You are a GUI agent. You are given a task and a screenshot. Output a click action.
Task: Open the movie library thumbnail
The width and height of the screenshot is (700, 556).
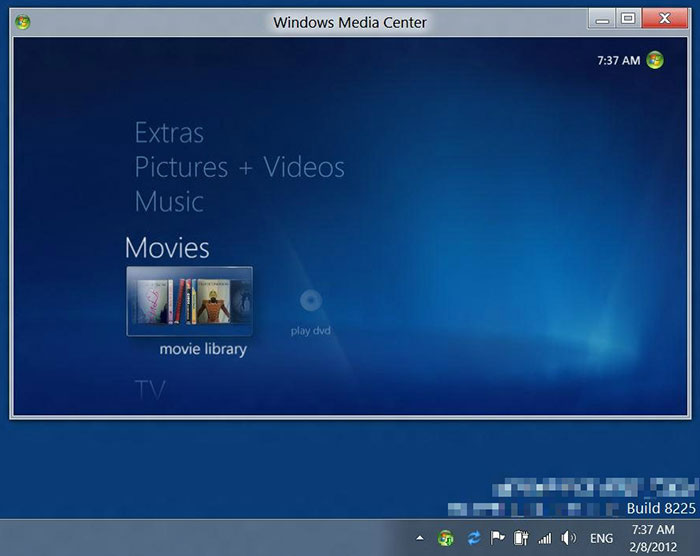pos(189,301)
